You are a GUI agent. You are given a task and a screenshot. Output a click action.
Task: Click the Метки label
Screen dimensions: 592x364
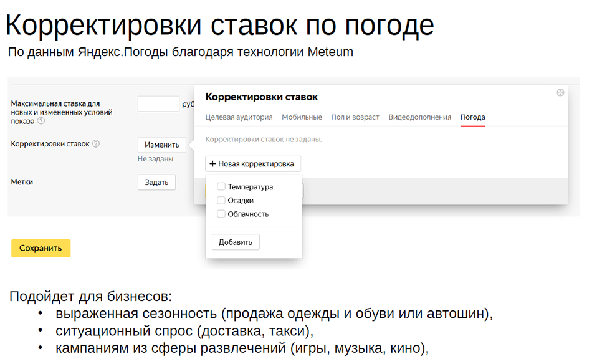pos(22,182)
